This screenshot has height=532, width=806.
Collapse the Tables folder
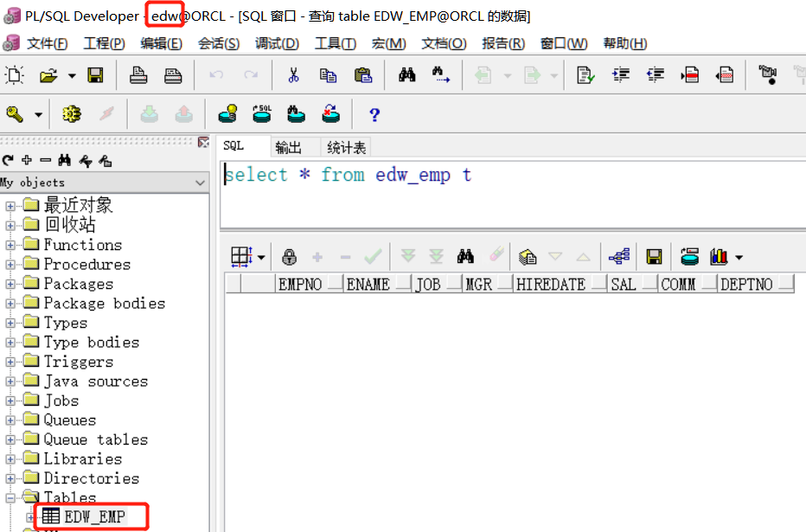pos(10,498)
